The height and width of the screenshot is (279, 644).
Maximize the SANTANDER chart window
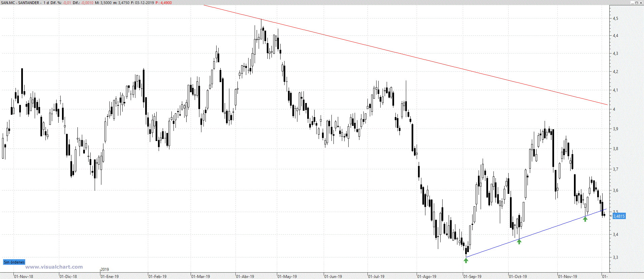click(637, 3)
